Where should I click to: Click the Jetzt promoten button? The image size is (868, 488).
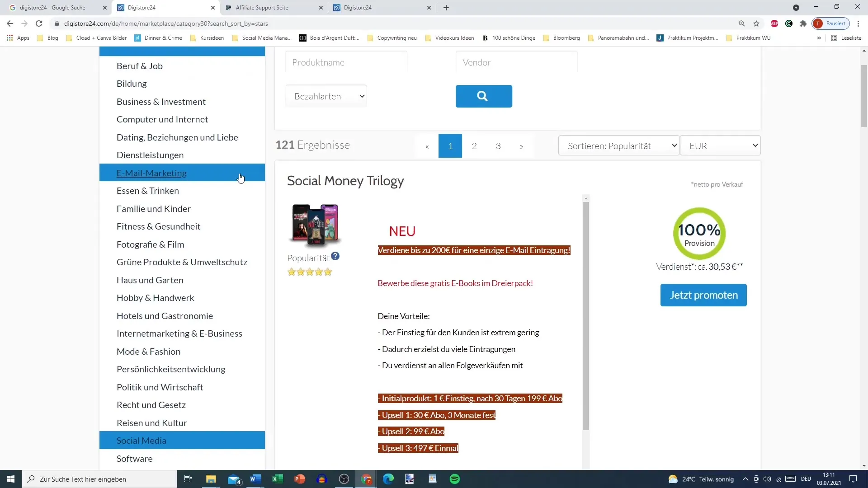[x=703, y=295]
